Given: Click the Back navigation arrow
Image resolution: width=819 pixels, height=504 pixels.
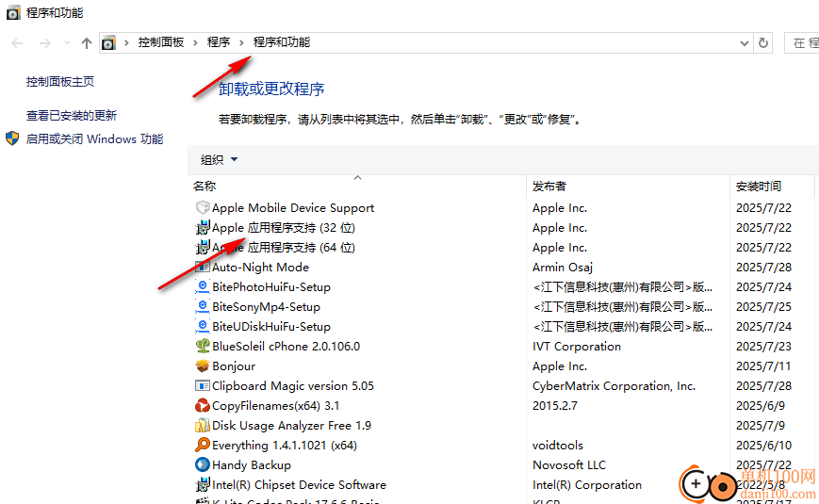Looking at the screenshot, I should tap(17, 43).
